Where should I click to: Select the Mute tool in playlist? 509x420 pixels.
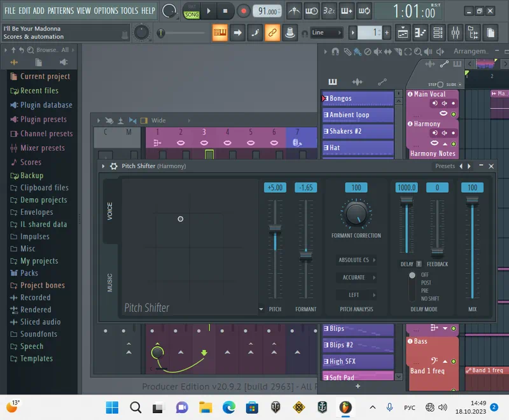pos(377,52)
